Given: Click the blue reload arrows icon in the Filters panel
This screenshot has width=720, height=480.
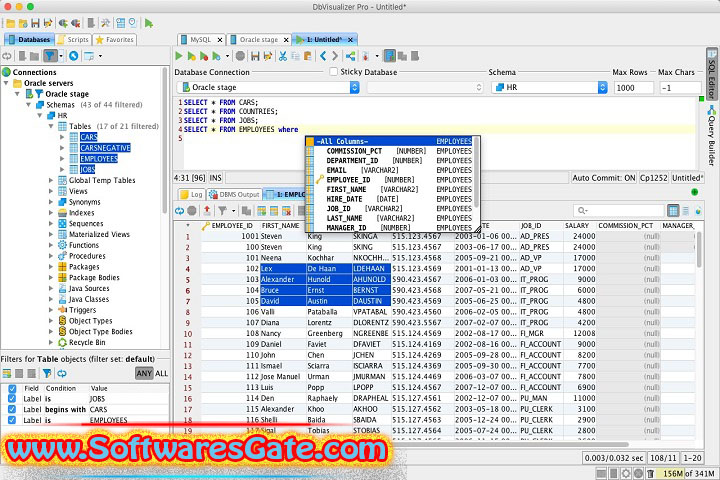Looking at the screenshot, I should (x=62, y=373).
